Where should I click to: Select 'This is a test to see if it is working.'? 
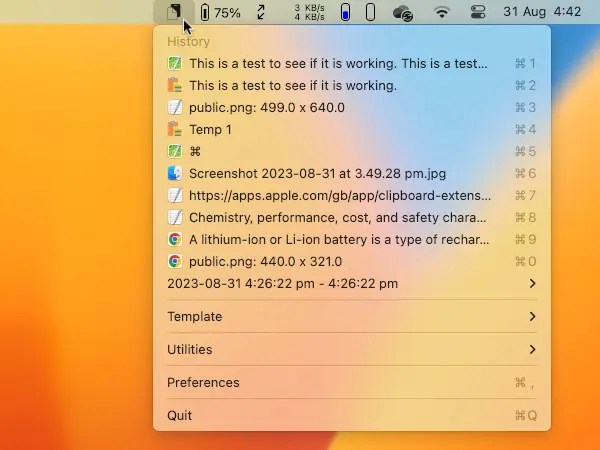coord(352,85)
